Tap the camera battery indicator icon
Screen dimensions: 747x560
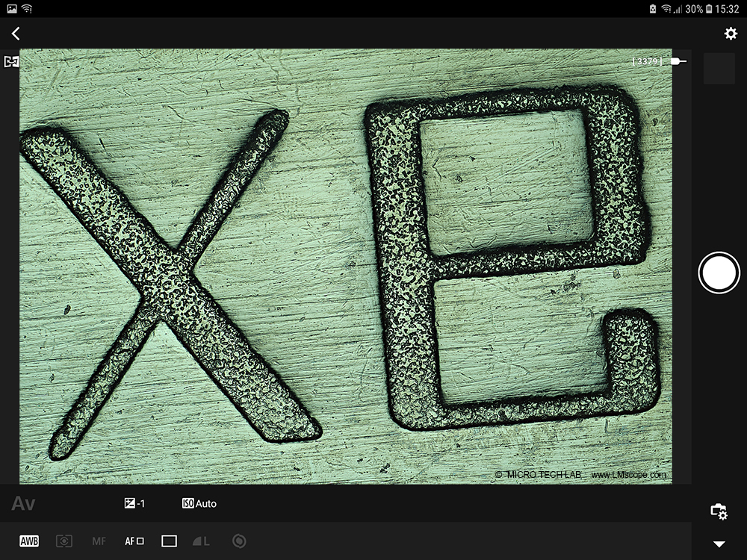click(x=678, y=61)
